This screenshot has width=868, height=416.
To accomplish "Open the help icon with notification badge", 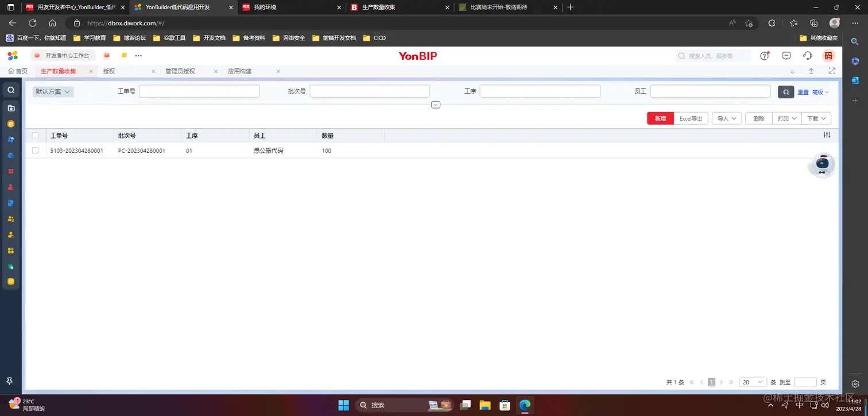I will pos(764,55).
